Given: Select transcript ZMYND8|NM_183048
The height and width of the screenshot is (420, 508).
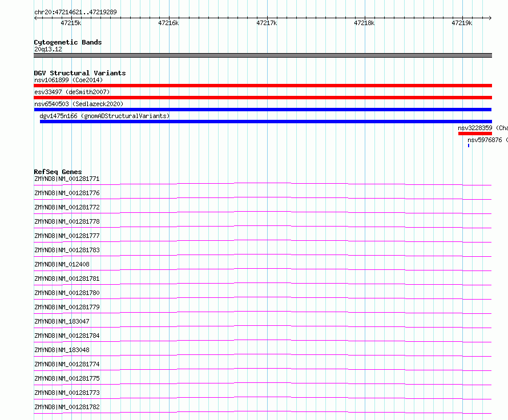Looking at the screenshot, I should [62, 350].
